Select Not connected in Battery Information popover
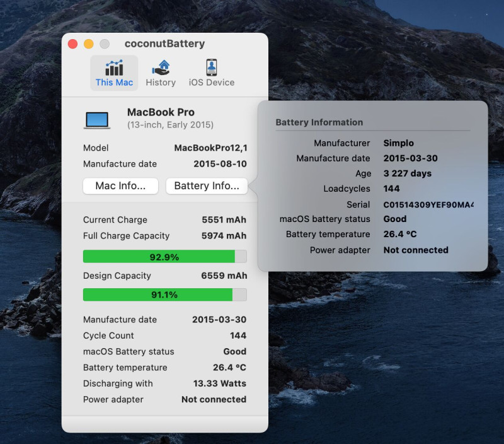 click(416, 250)
